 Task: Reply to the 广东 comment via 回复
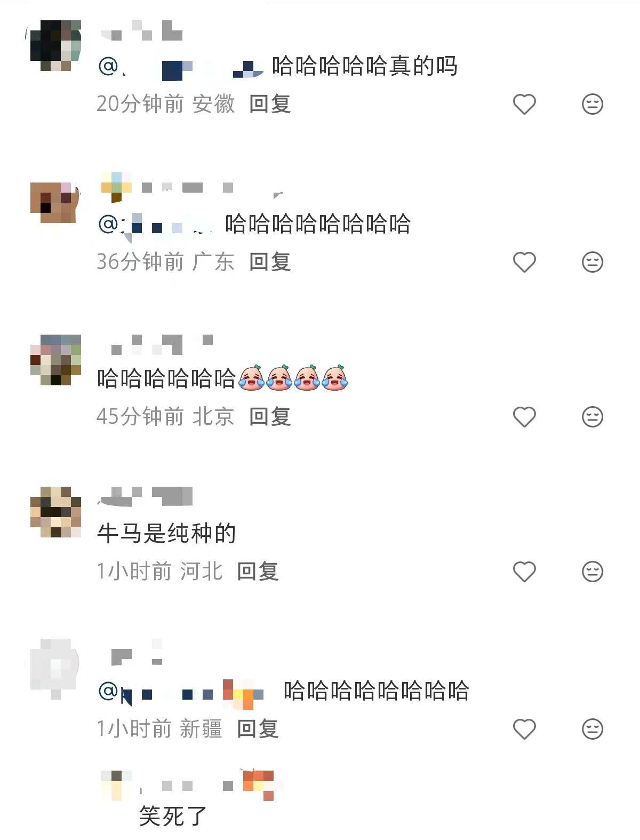pyautogui.click(x=270, y=261)
